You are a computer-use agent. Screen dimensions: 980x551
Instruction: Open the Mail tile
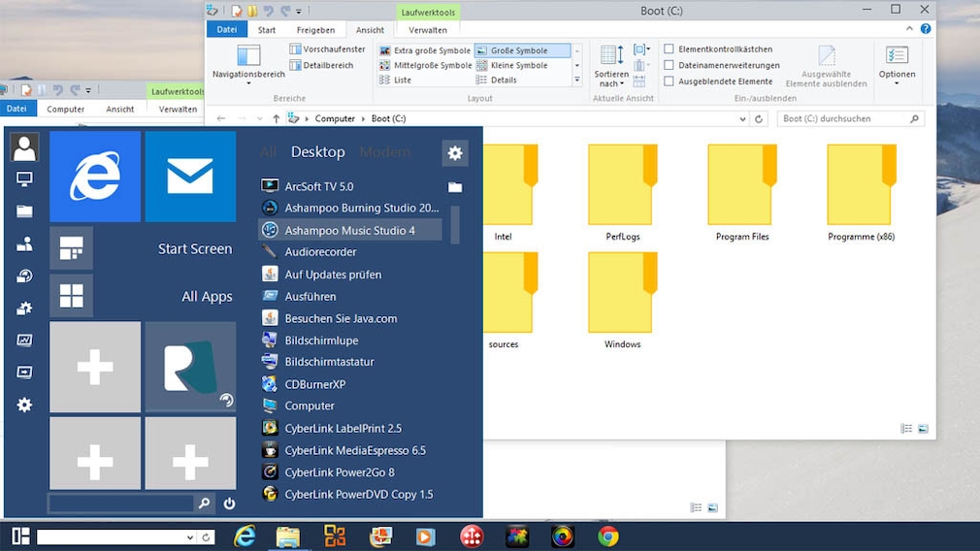pyautogui.click(x=190, y=177)
